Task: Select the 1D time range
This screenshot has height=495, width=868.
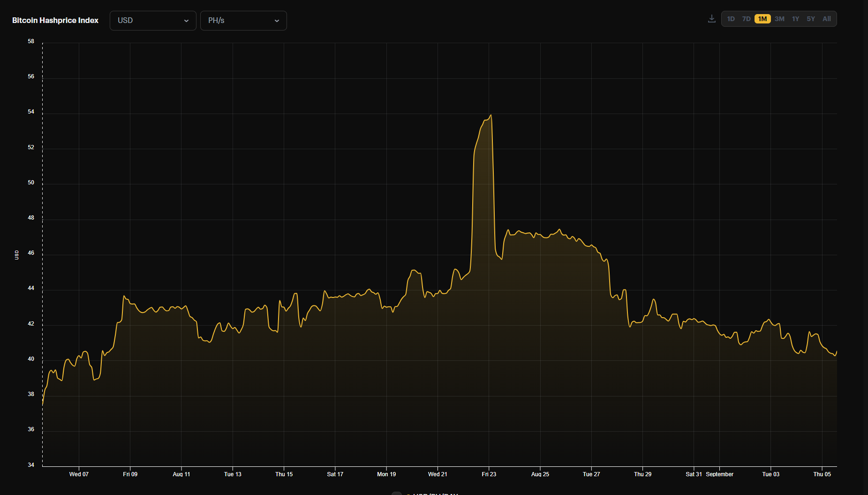Action: (731, 19)
